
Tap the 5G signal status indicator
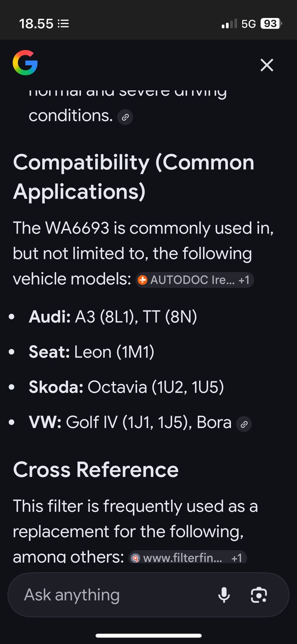[x=248, y=24]
